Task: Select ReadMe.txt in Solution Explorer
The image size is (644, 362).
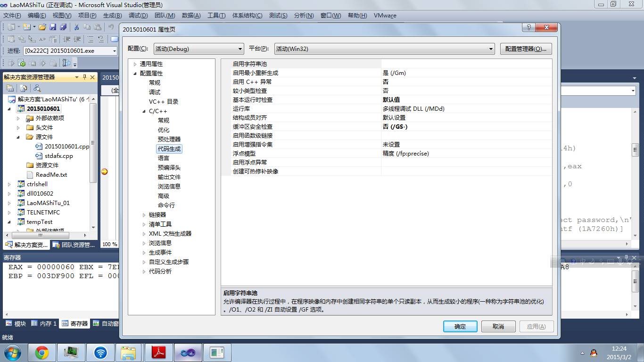Action: (51, 175)
